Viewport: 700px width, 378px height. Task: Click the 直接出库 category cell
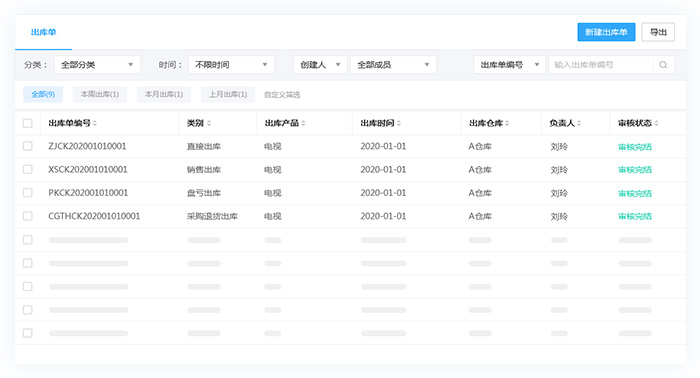tap(204, 146)
